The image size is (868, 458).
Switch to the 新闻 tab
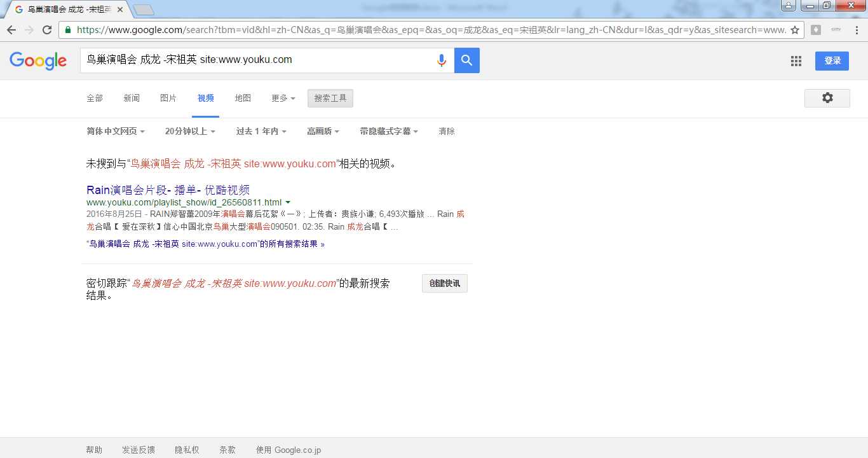tap(132, 98)
